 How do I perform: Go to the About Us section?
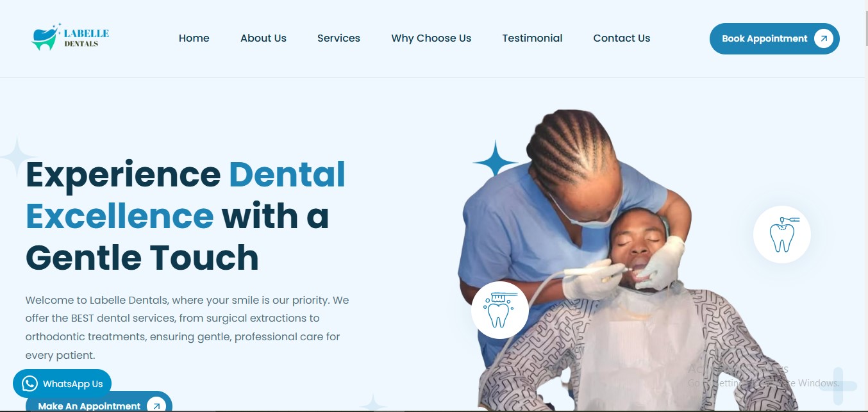(263, 38)
